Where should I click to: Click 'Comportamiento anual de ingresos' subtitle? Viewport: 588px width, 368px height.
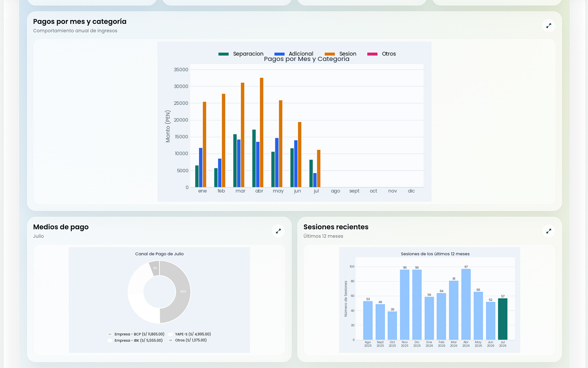pos(75,31)
